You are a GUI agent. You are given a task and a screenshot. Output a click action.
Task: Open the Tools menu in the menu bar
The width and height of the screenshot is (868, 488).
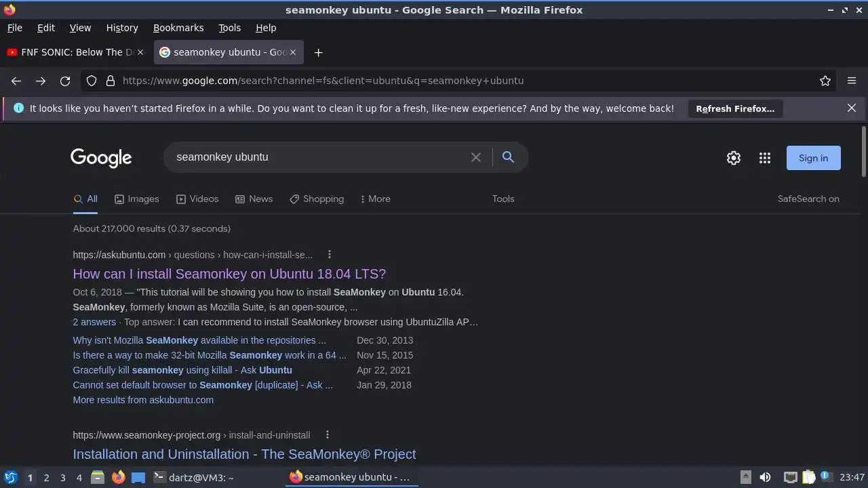pos(229,28)
